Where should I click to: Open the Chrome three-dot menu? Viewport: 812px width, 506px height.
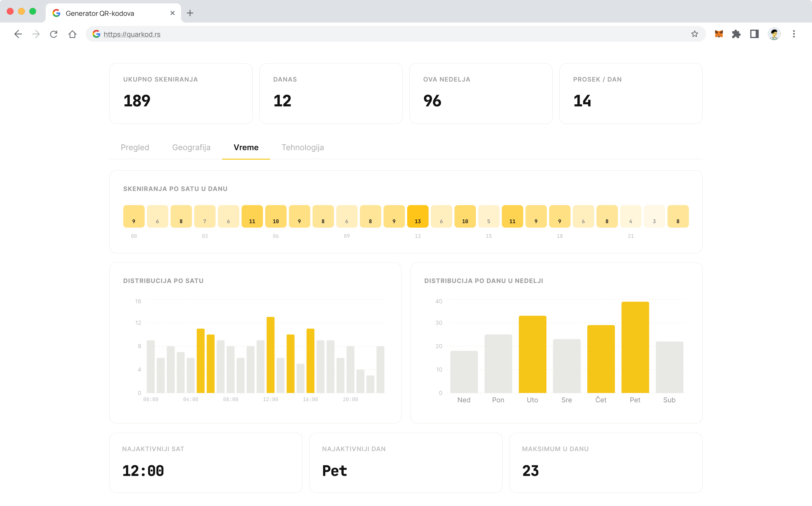pyautogui.click(x=794, y=34)
